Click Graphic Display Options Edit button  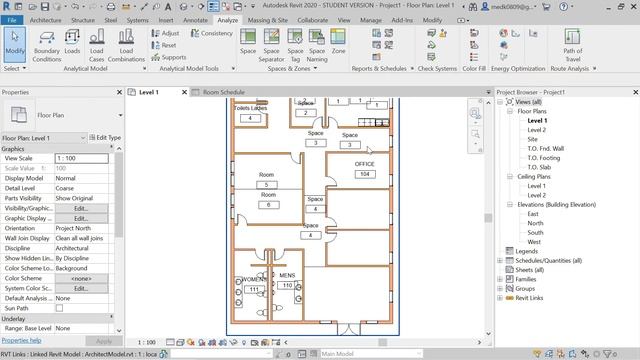click(81, 218)
